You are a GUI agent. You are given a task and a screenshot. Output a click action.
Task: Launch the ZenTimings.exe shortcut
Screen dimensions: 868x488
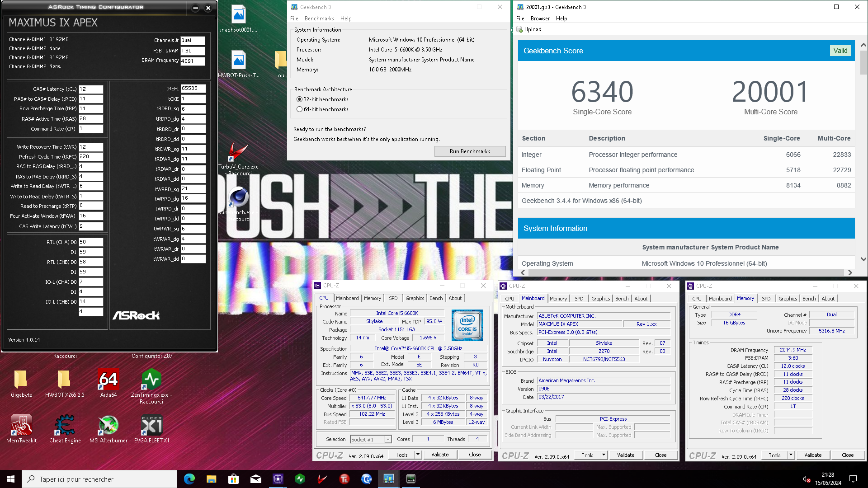[x=151, y=386]
